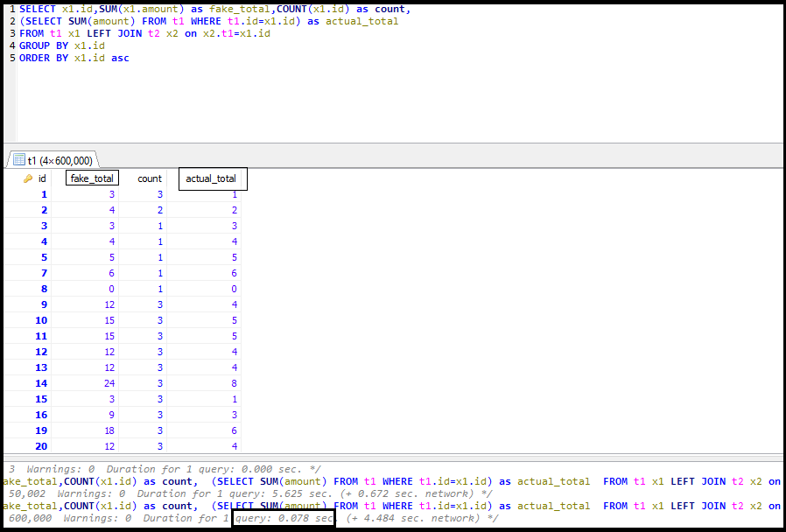This screenshot has width=786, height=532.
Task: Sort results by the actual_total column header
Action: click(212, 178)
